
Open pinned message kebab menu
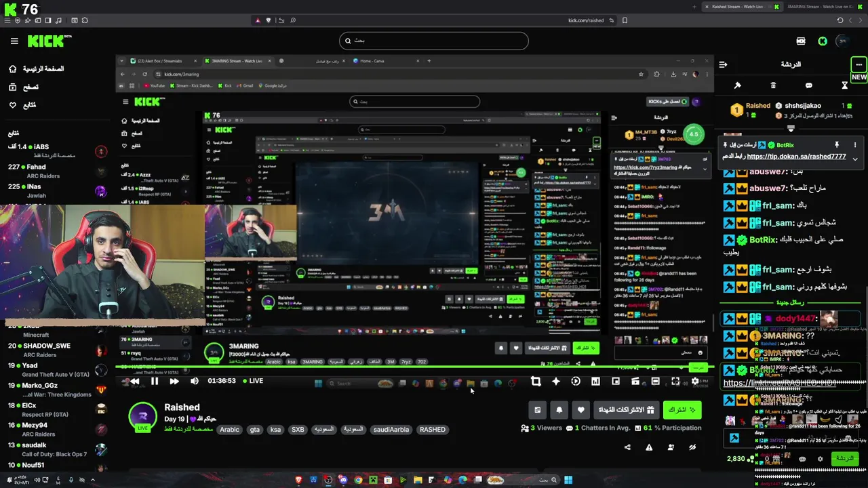[855, 145]
